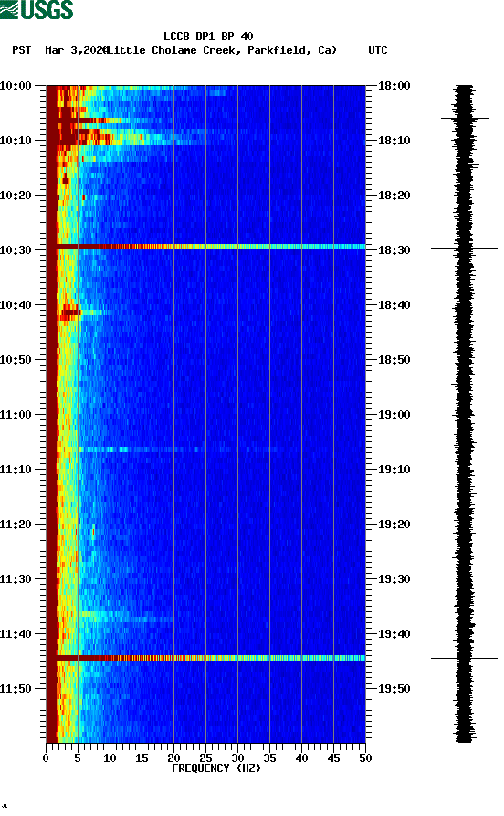Click the '11:30' PST time label
The height and width of the screenshot is (816, 504).
click(x=16, y=579)
